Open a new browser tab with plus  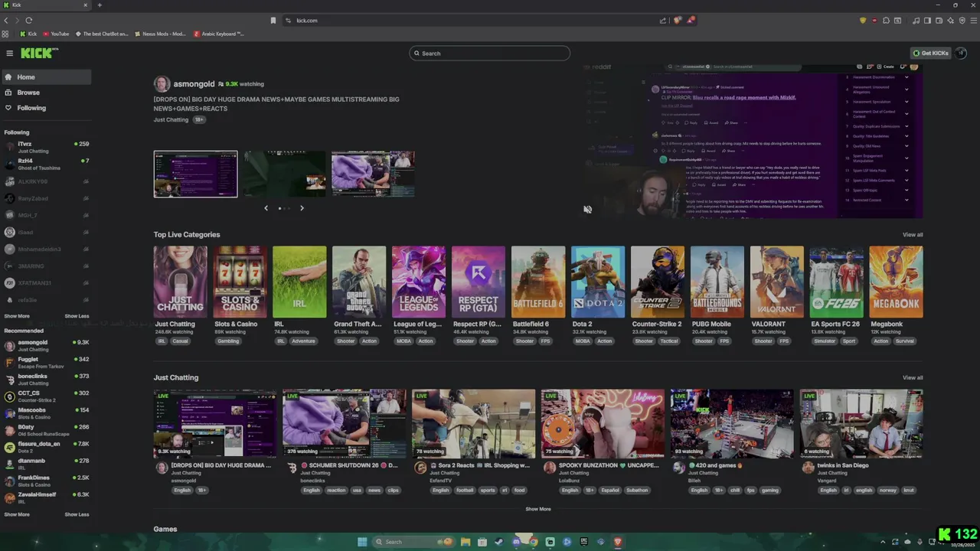click(x=100, y=5)
